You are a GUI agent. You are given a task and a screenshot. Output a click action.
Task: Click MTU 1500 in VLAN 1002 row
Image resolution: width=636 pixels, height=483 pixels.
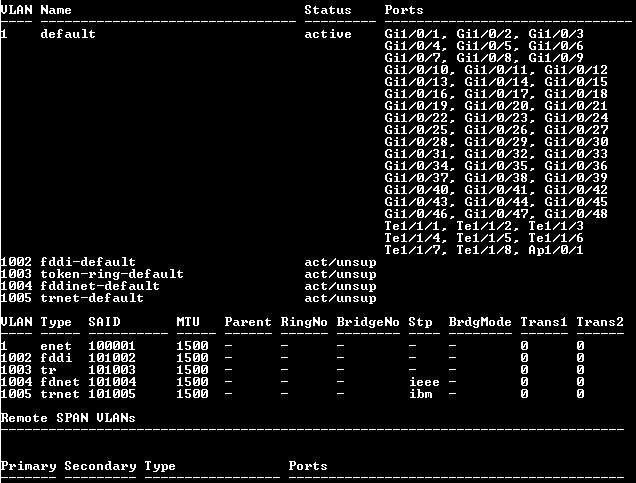pos(192,358)
